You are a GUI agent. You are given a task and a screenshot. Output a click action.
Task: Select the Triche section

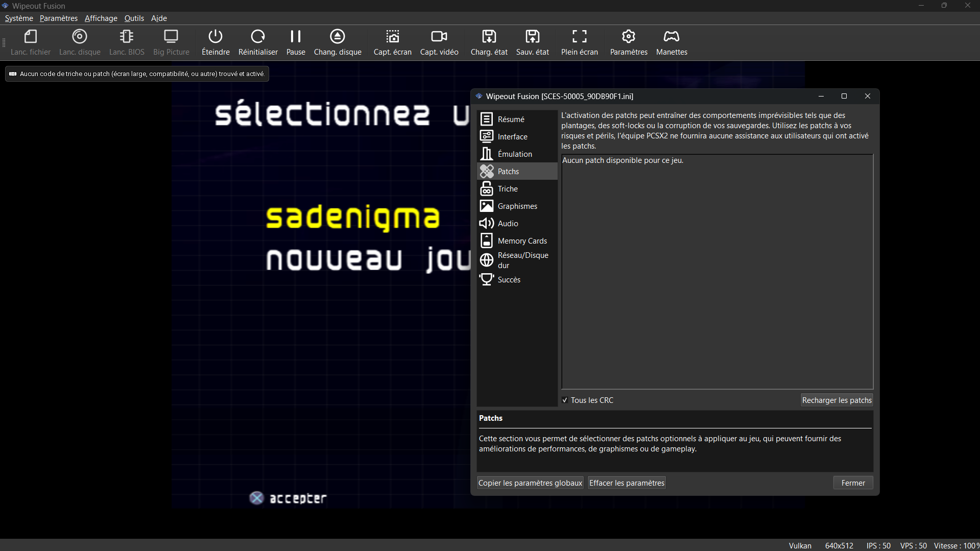(517, 188)
